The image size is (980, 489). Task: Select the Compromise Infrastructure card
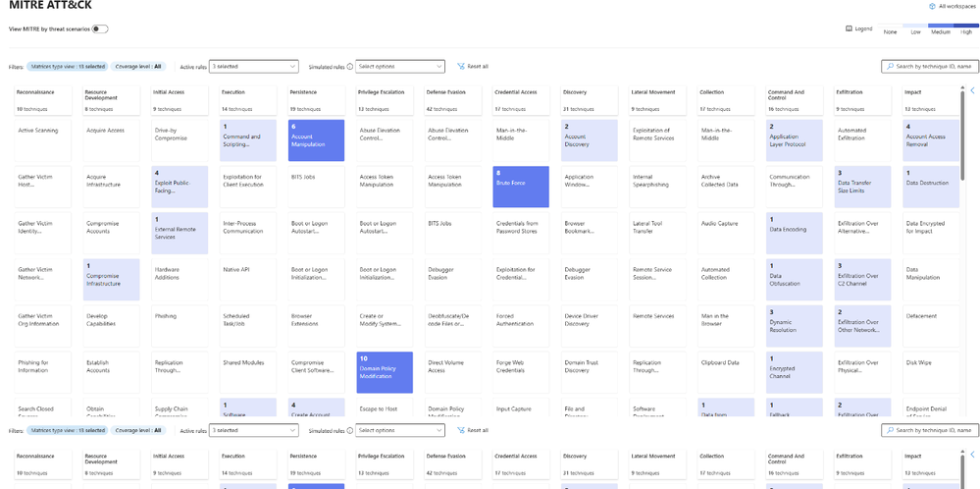pyautogui.click(x=111, y=280)
